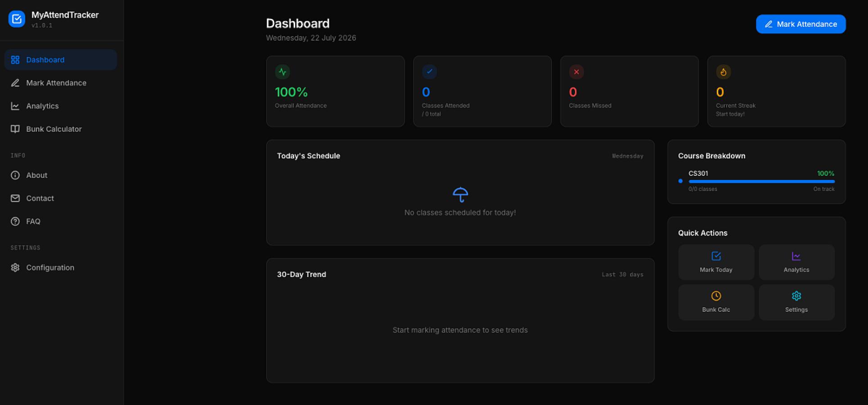This screenshot has height=405, width=868.
Task: Click the orange clock Bunk Calc icon
Action: click(x=716, y=296)
